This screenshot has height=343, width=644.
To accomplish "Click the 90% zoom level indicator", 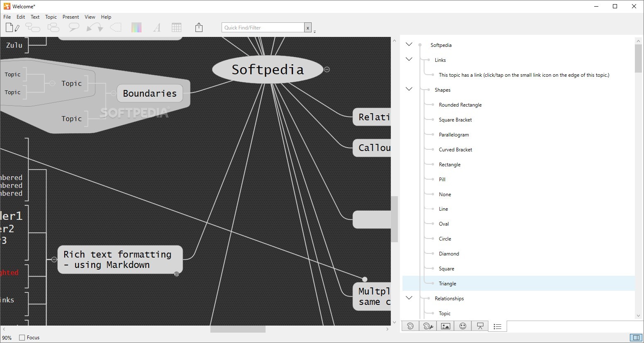I will 7,338.
